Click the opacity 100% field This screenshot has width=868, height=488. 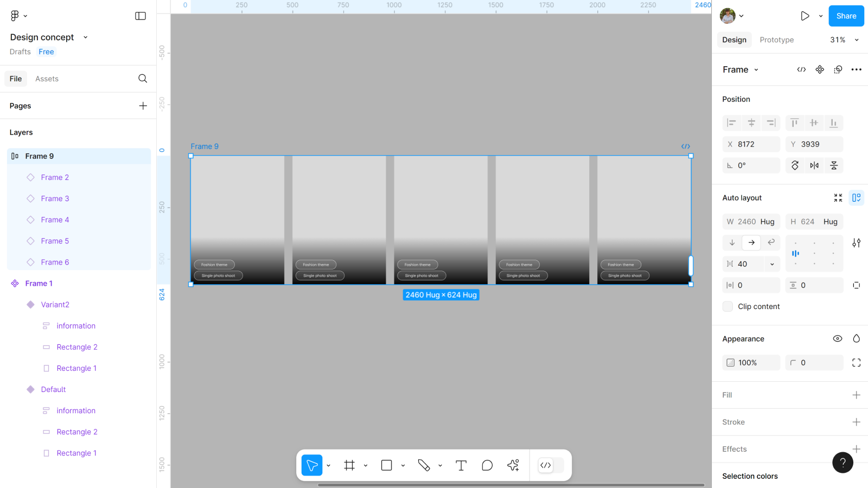pos(751,363)
